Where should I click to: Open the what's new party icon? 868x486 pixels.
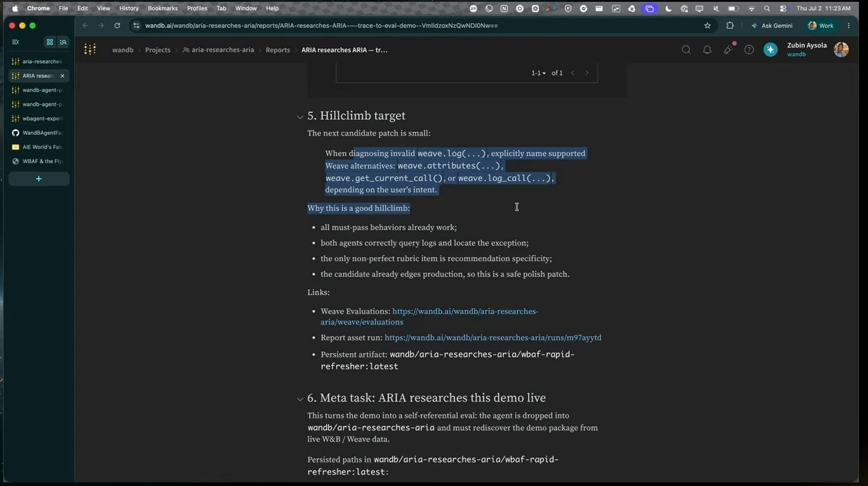coord(728,50)
